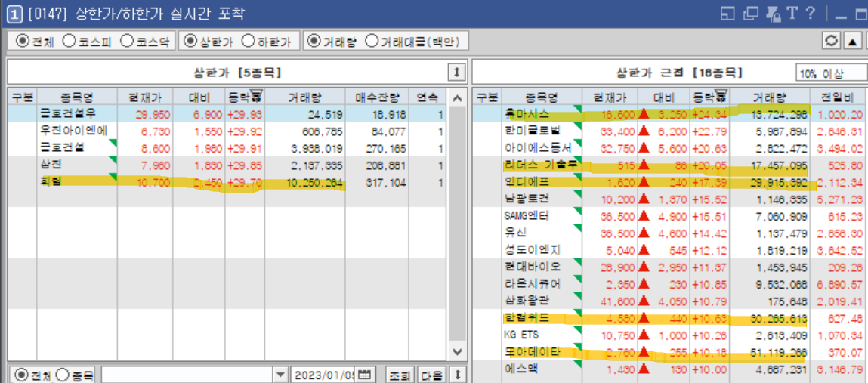This screenshot has height=383, width=868.
Task: Select the 하한가 radio button
Action: coord(249,41)
